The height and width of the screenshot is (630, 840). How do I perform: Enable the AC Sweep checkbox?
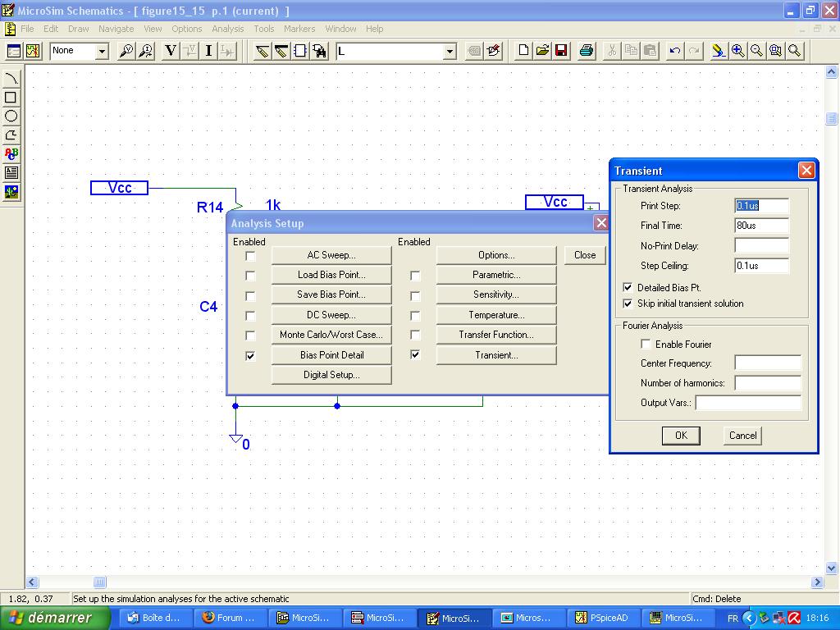pos(250,256)
